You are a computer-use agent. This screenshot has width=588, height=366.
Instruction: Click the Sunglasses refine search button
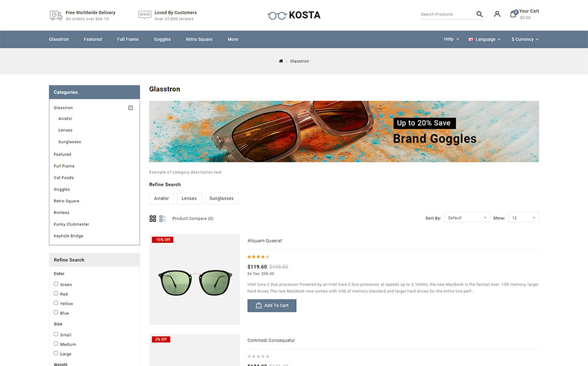coord(221,199)
